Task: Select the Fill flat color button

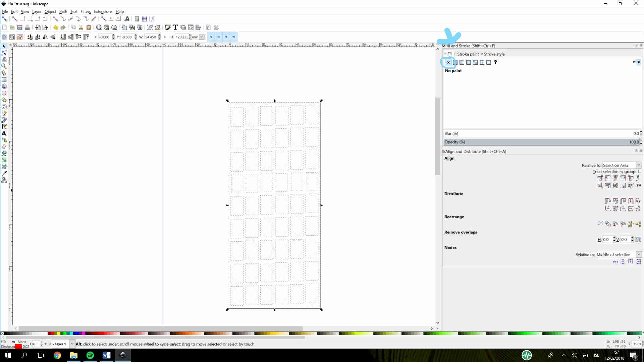Action: 455,62
